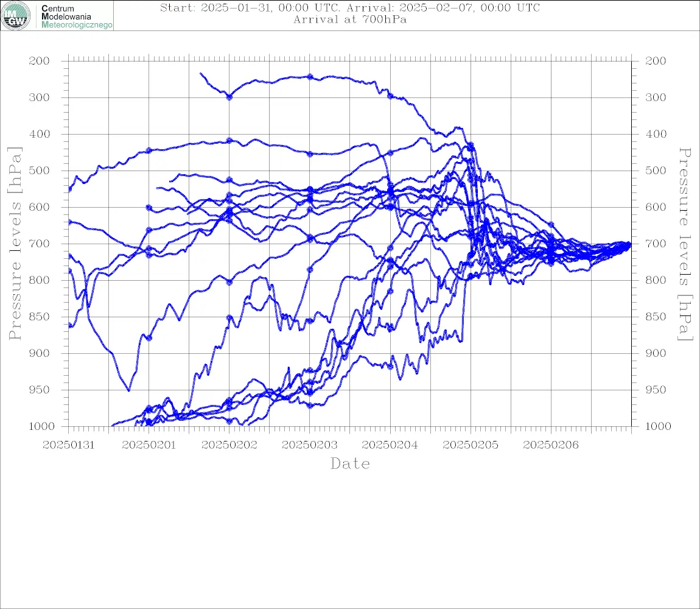Click the left axis 200 label
This screenshot has height=609, width=700.
[x=40, y=61]
